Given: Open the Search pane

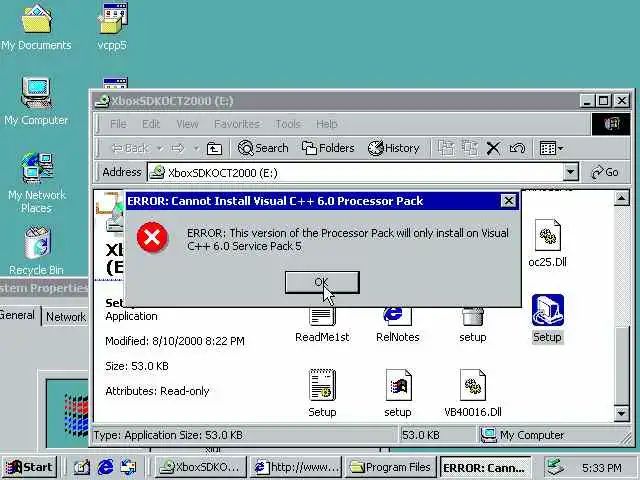Looking at the screenshot, I should click(263, 148).
